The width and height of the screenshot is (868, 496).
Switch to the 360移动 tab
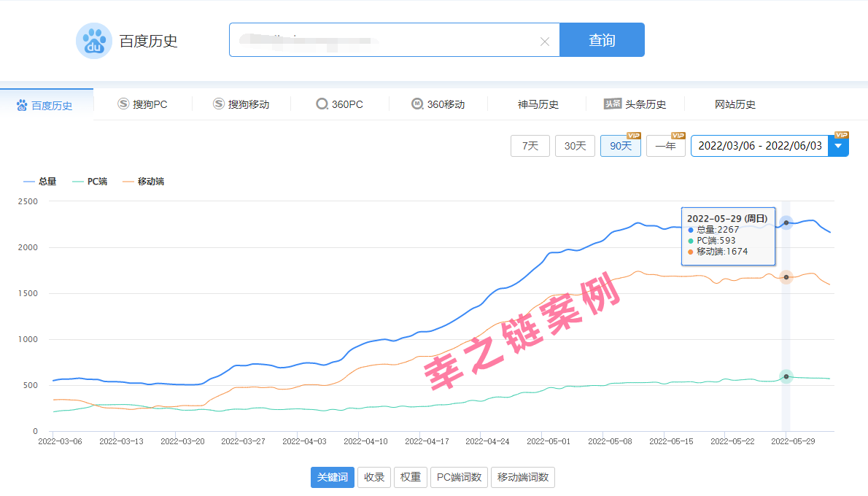(x=438, y=104)
